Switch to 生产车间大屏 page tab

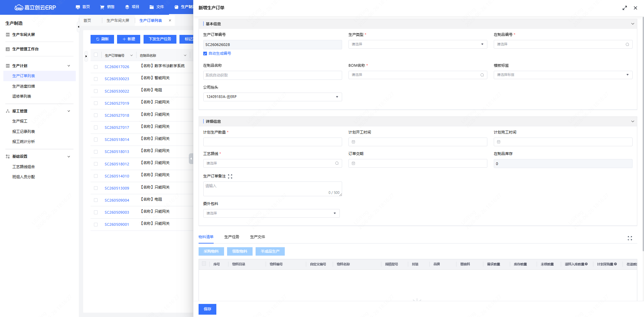click(x=118, y=20)
